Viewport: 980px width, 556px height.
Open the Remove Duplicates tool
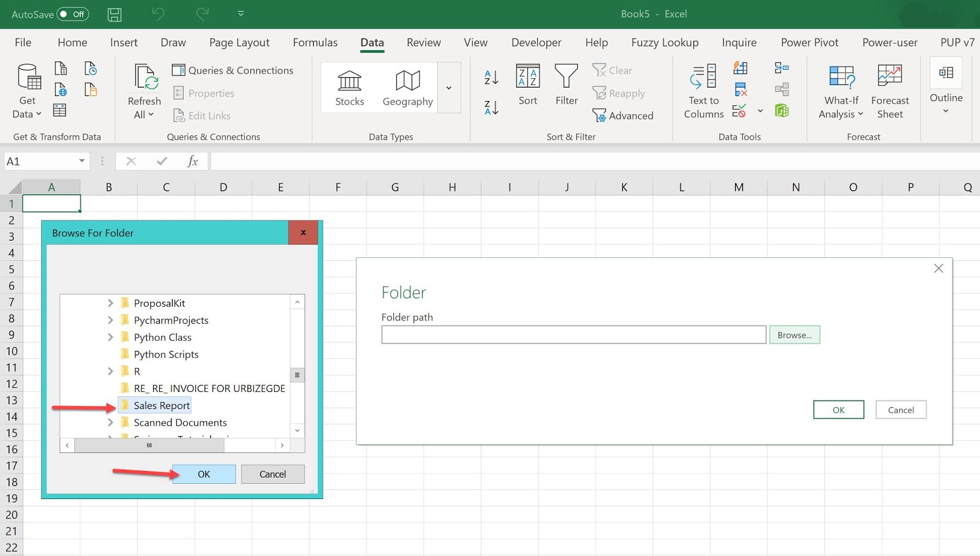(740, 89)
